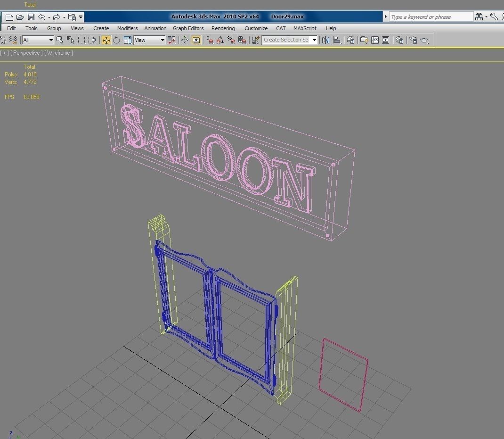The height and width of the screenshot is (439, 504).
Task: Open the Graphite Modeling Tools toggle icon
Action: tap(364, 40)
